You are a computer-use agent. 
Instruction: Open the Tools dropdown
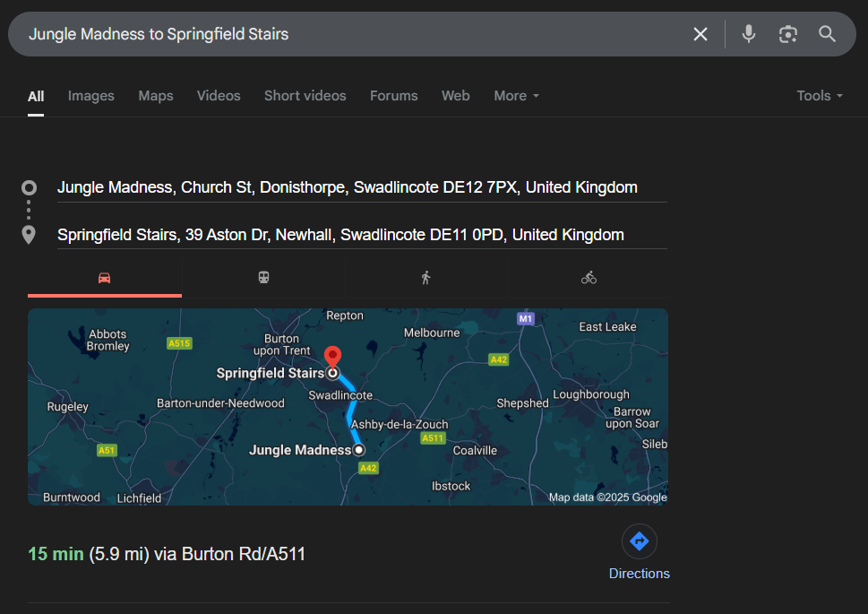pos(820,96)
